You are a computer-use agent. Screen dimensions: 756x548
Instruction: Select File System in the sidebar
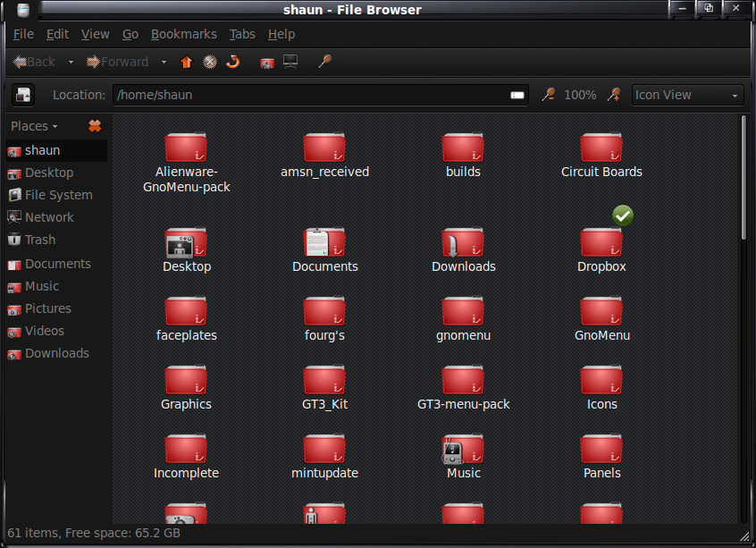[x=57, y=195]
